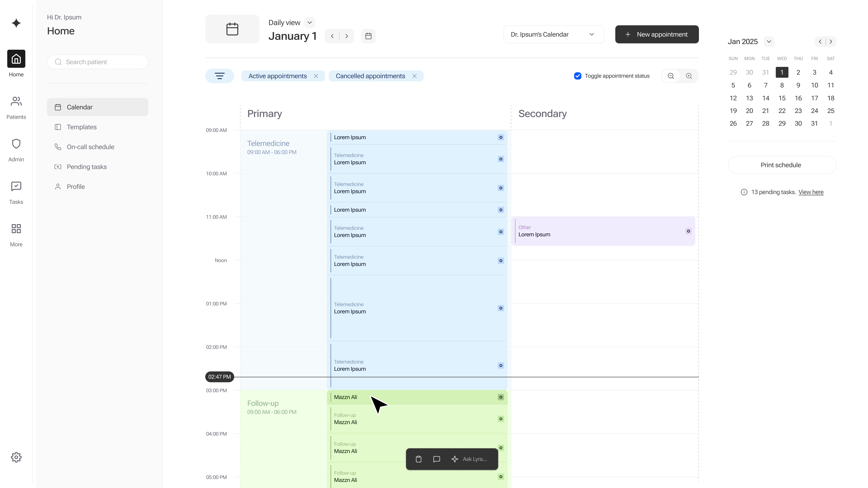Screen dimensions: 868x488
Task: Go to the Admin shield icon
Action: click(x=16, y=144)
